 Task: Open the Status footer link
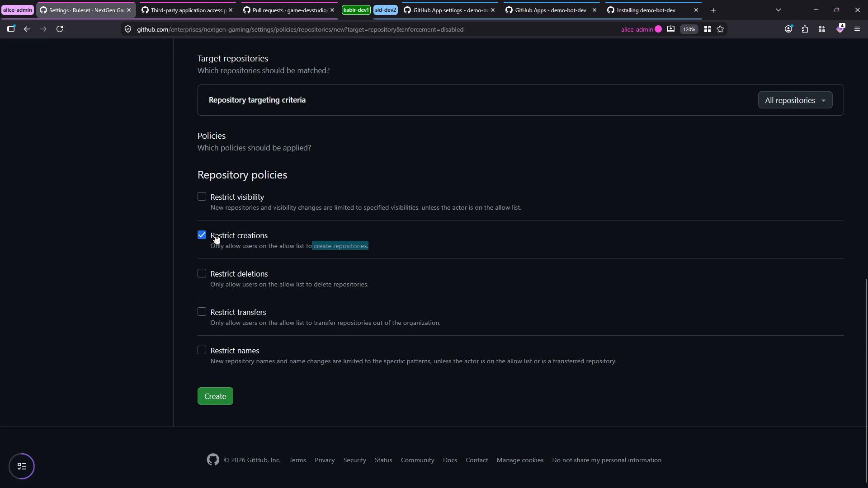tap(383, 460)
